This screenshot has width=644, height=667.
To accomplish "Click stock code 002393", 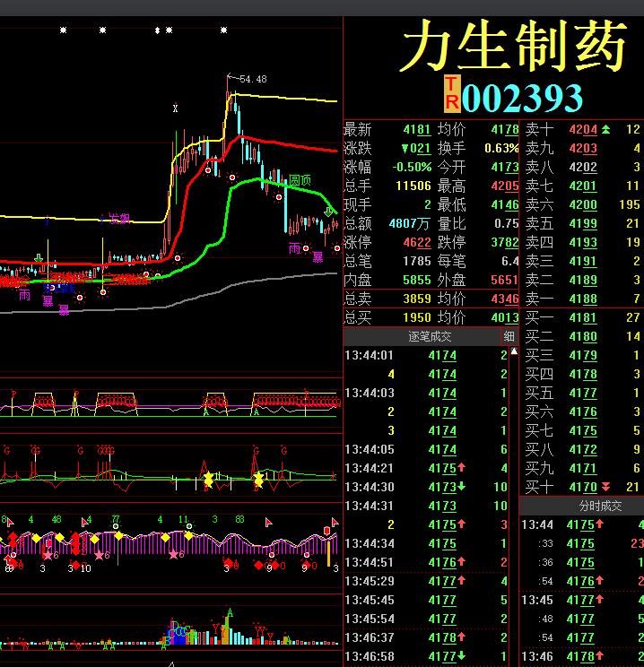I will [522, 99].
